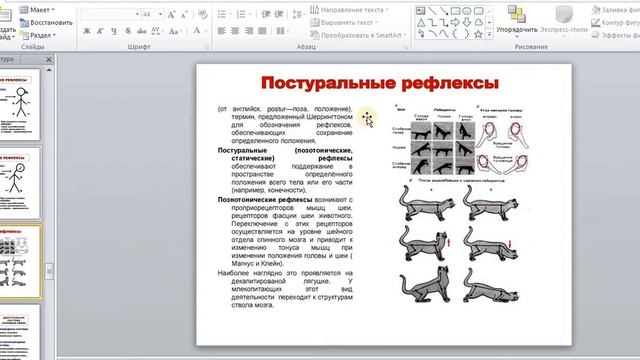
Task: Open the Экспресс-стили gallery
Action: click(564, 21)
